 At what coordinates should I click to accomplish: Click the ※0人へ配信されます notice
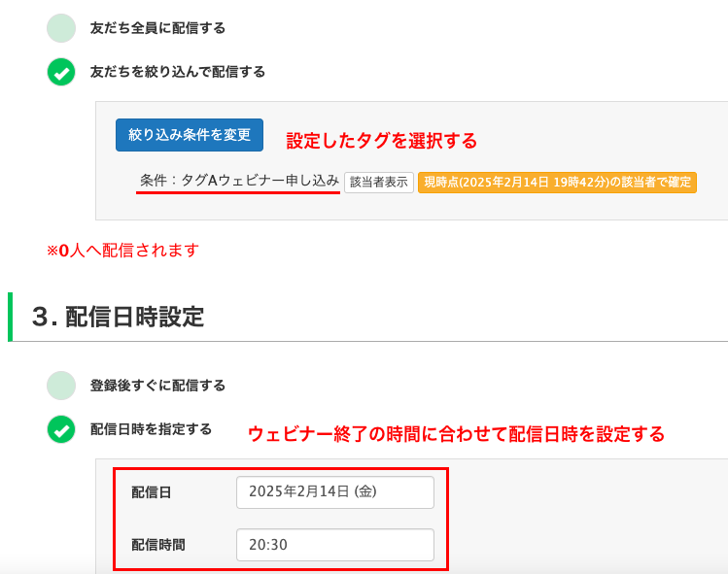click(x=123, y=251)
